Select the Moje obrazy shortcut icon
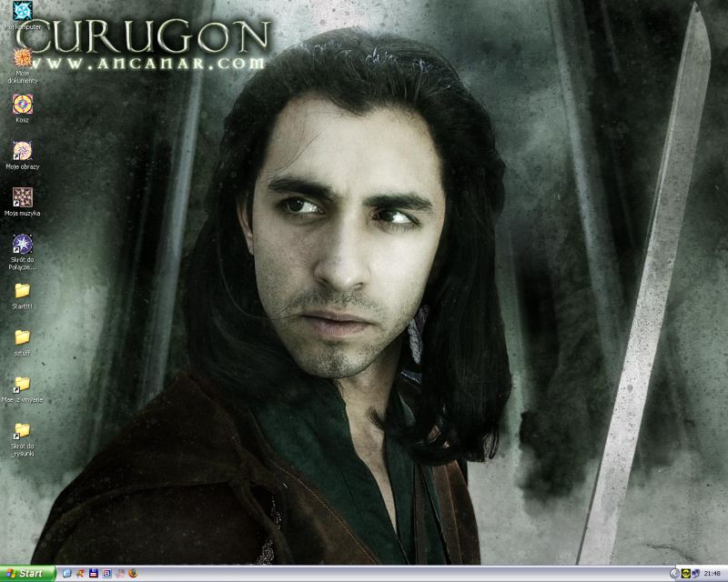Screen dimensions: 728x582 22,151
